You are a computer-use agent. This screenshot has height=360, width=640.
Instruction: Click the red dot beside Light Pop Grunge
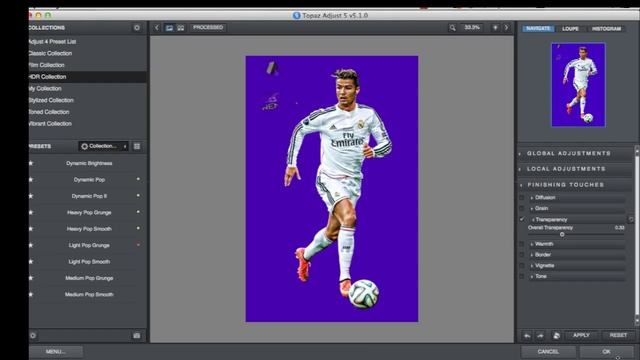click(x=138, y=245)
